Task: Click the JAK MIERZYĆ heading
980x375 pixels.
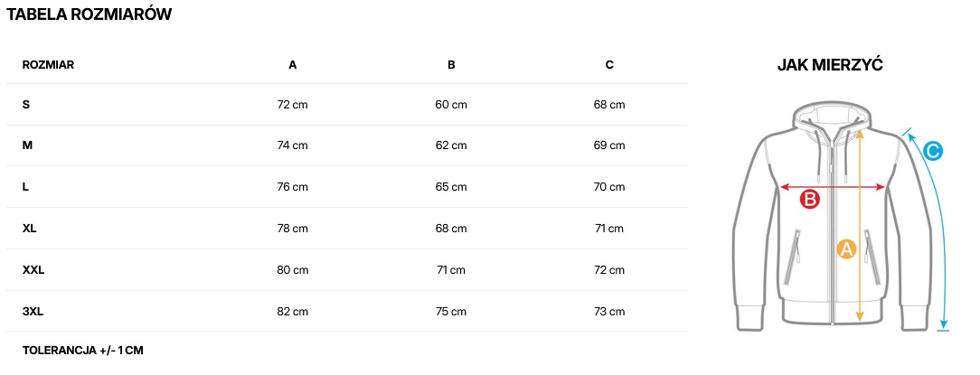Action: pyautogui.click(x=829, y=65)
